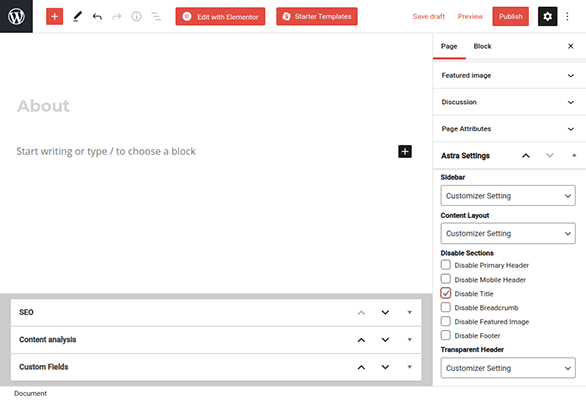Open the block inserter plus button

[54, 16]
